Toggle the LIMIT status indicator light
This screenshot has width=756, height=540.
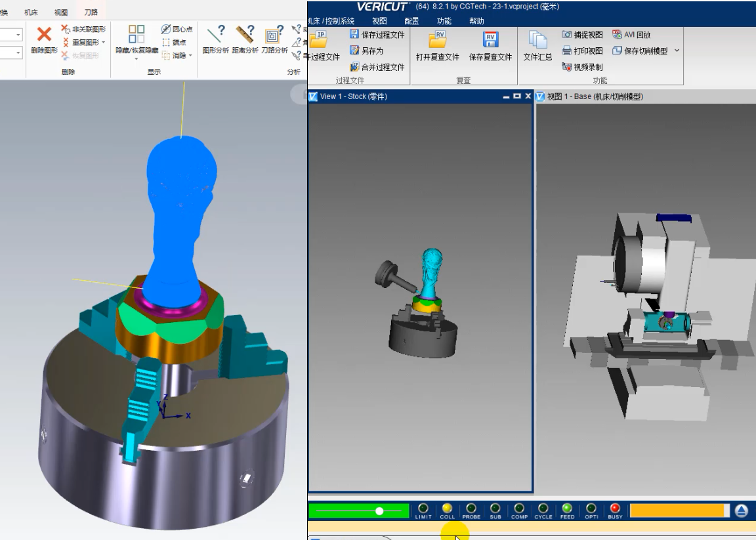click(x=423, y=509)
